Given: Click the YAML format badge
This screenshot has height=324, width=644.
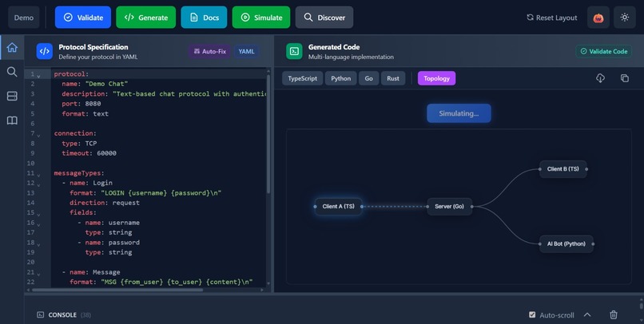Looking at the screenshot, I should coord(246,51).
